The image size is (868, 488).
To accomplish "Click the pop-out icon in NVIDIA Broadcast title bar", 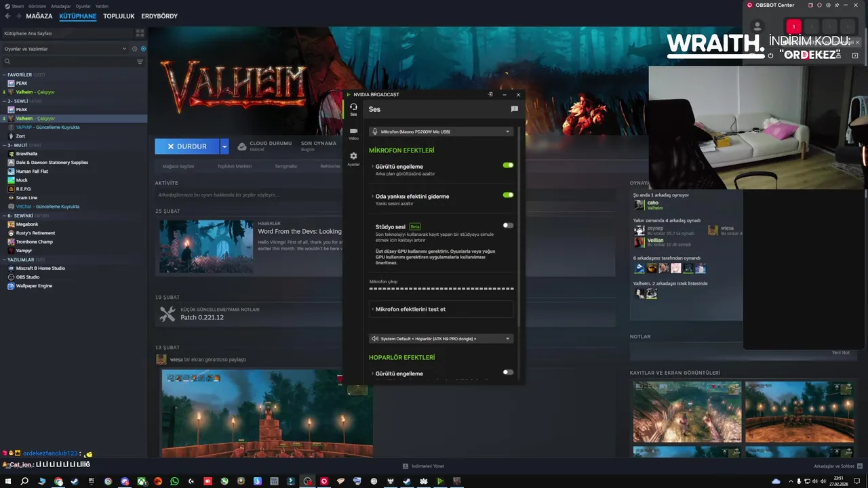I will [x=490, y=95].
